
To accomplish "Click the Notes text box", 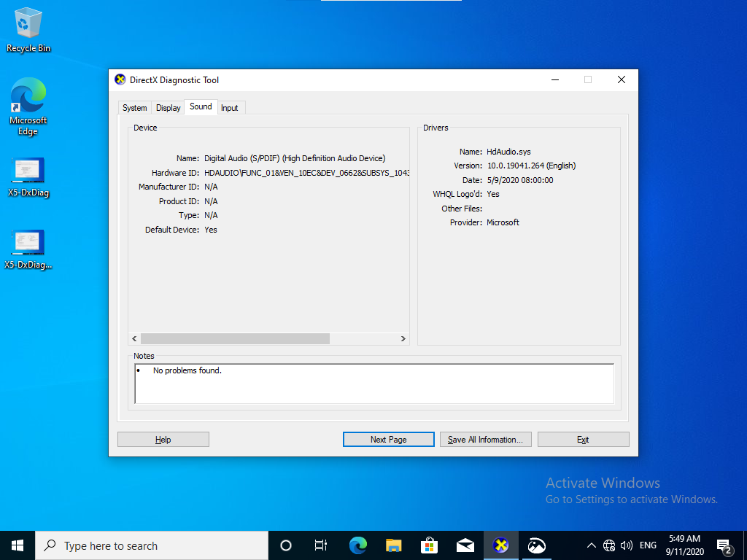I will tap(374, 384).
